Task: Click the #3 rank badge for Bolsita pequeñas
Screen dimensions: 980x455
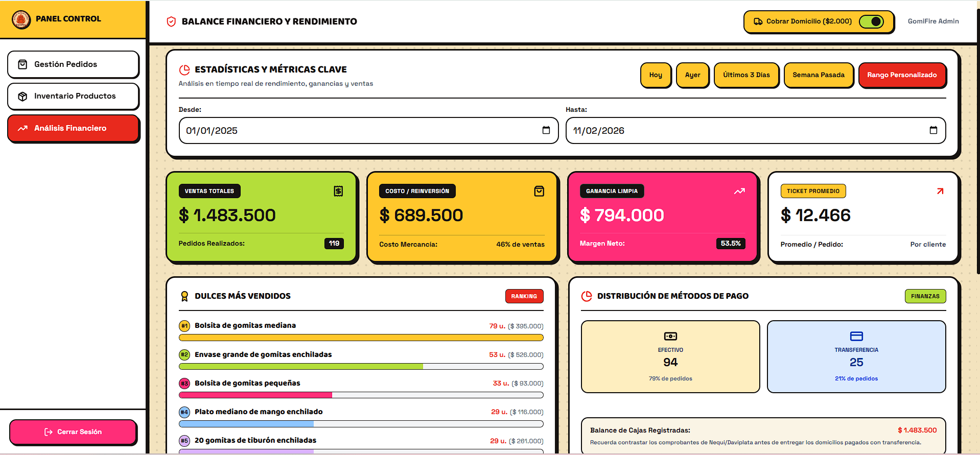Action: (184, 384)
